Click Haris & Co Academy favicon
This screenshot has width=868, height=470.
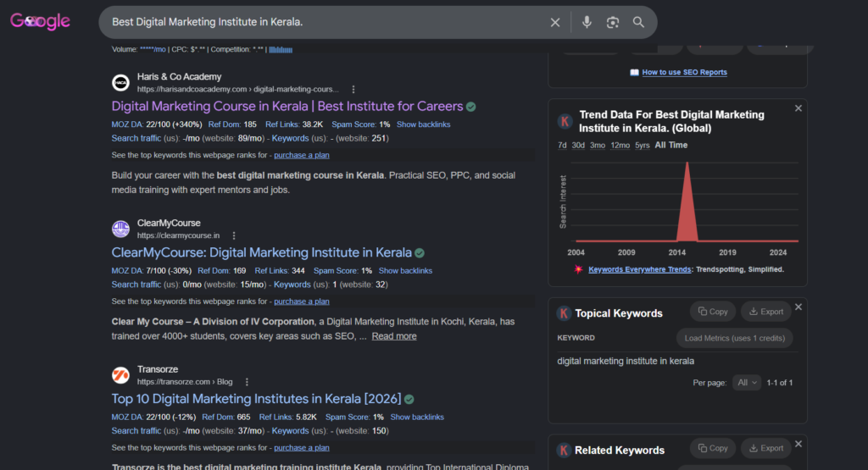pos(120,82)
